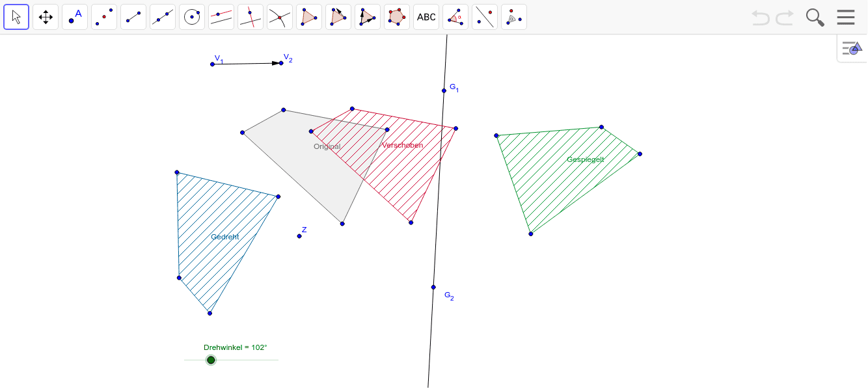Screen dimensions: 868x389
Task: Choose the Point tool
Action: tap(75, 17)
